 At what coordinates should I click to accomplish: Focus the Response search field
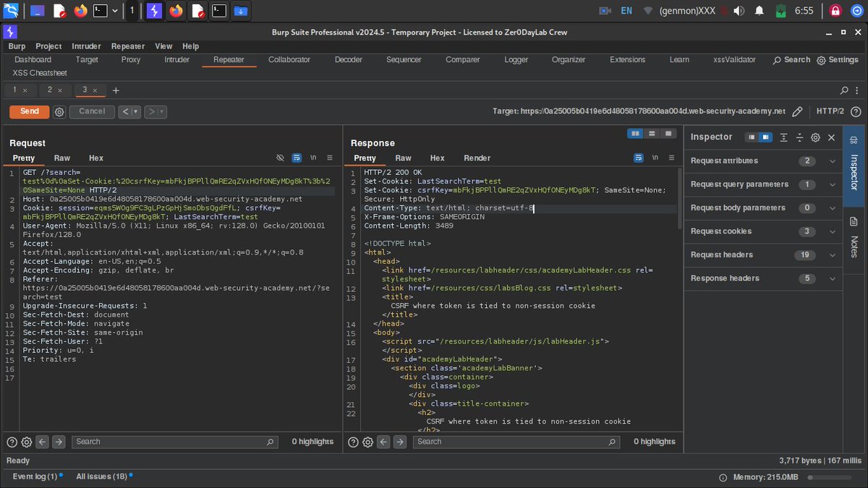(516, 442)
